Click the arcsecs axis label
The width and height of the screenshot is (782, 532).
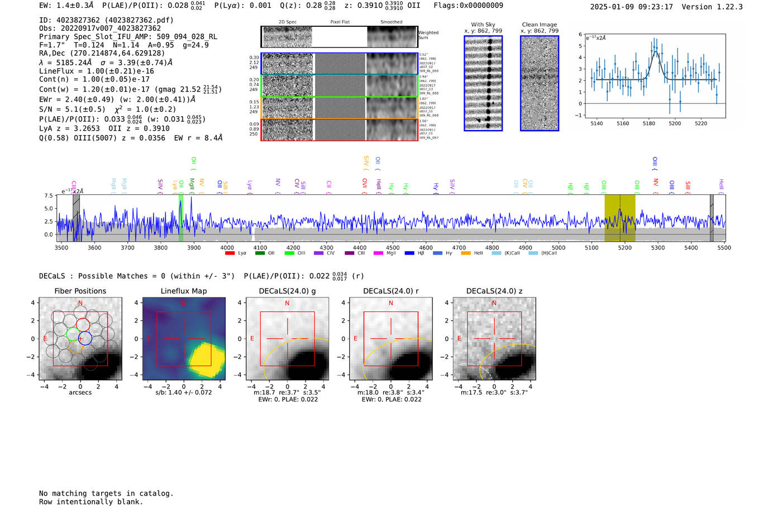80,392
